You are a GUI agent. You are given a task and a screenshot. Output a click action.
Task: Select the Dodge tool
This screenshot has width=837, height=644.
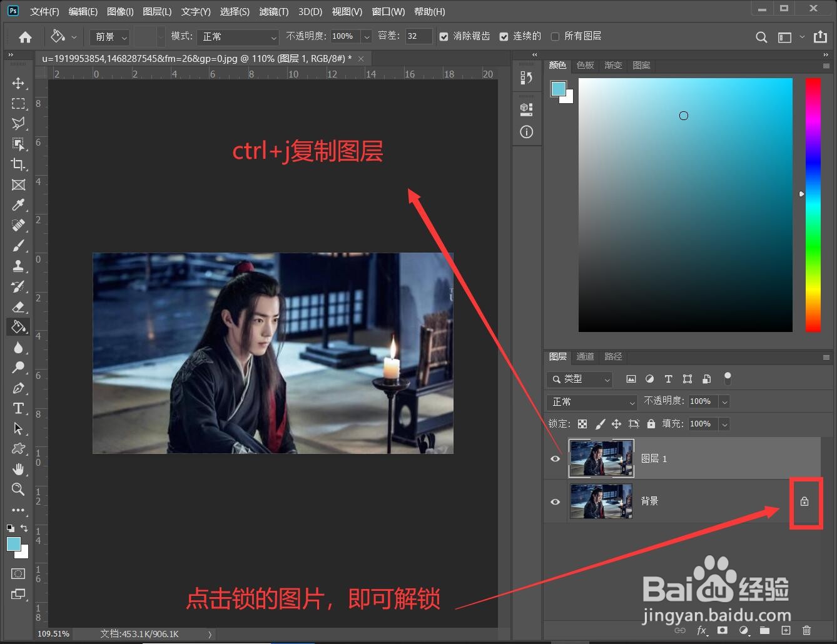[18, 368]
